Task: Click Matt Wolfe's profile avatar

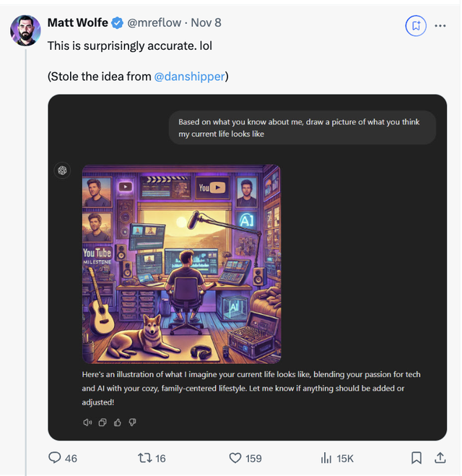Action: coord(25,30)
